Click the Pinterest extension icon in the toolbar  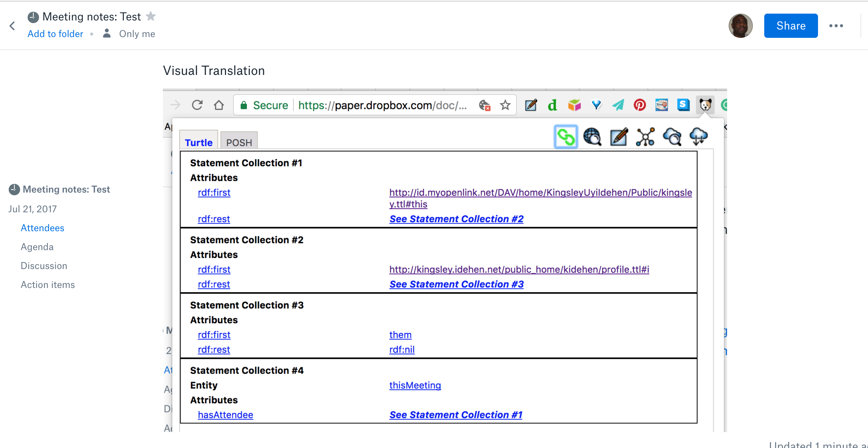tap(640, 105)
